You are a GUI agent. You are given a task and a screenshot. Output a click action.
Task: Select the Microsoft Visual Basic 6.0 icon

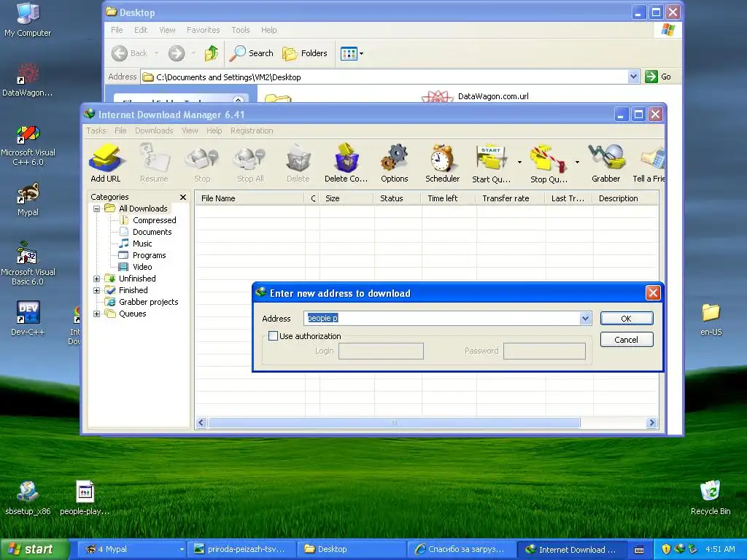28,263
